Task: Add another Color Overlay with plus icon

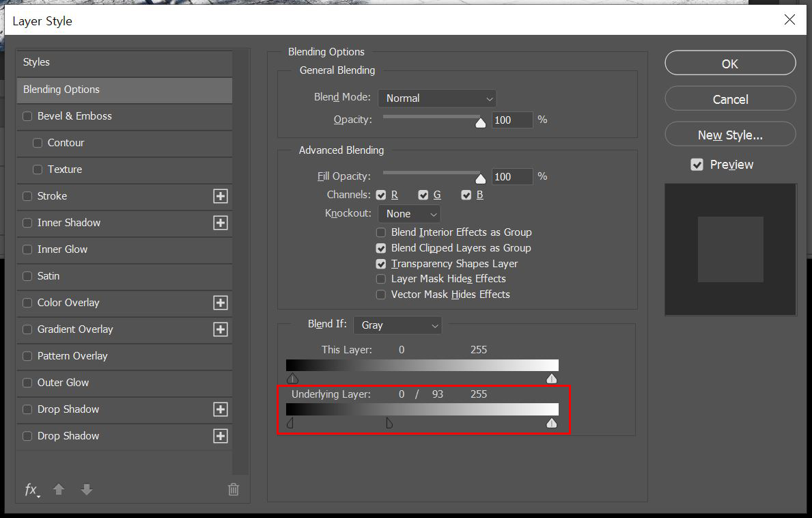Action: tap(221, 303)
